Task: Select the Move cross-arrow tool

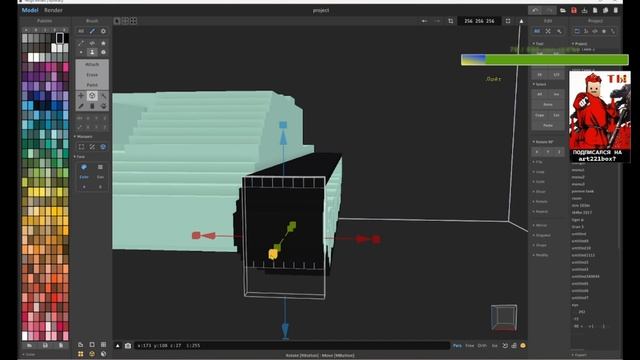Action: pyautogui.click(x=81, y=96)
